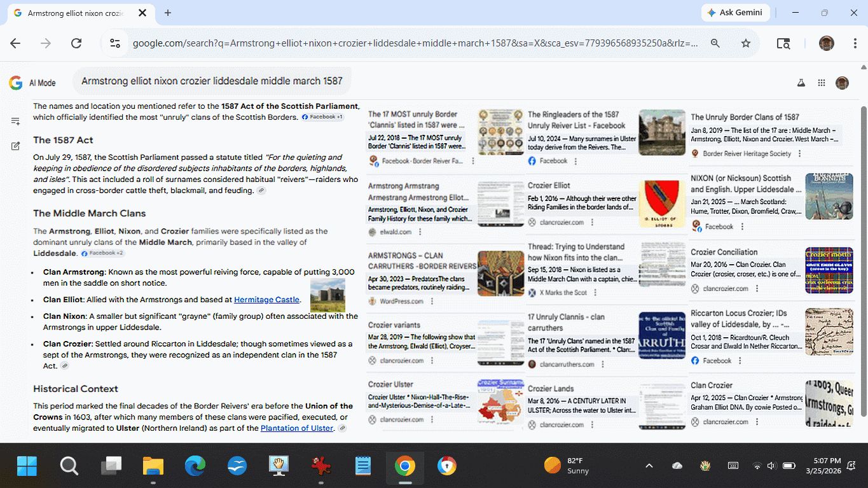The image size is (868, 488).
Task: Bookmark this page with star icon
Action: tap(746, 43)
